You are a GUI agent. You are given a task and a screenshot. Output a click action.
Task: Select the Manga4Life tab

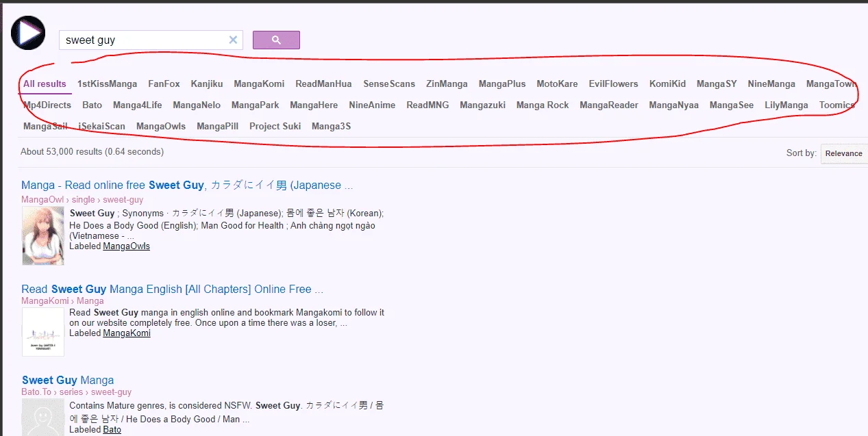(138, 105)
